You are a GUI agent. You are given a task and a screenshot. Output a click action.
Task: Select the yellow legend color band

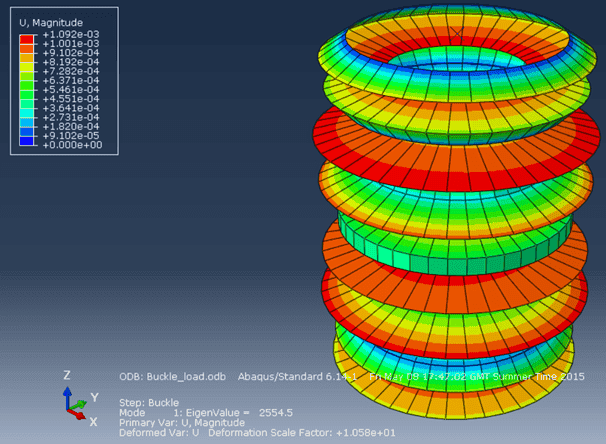coord(27,65)
